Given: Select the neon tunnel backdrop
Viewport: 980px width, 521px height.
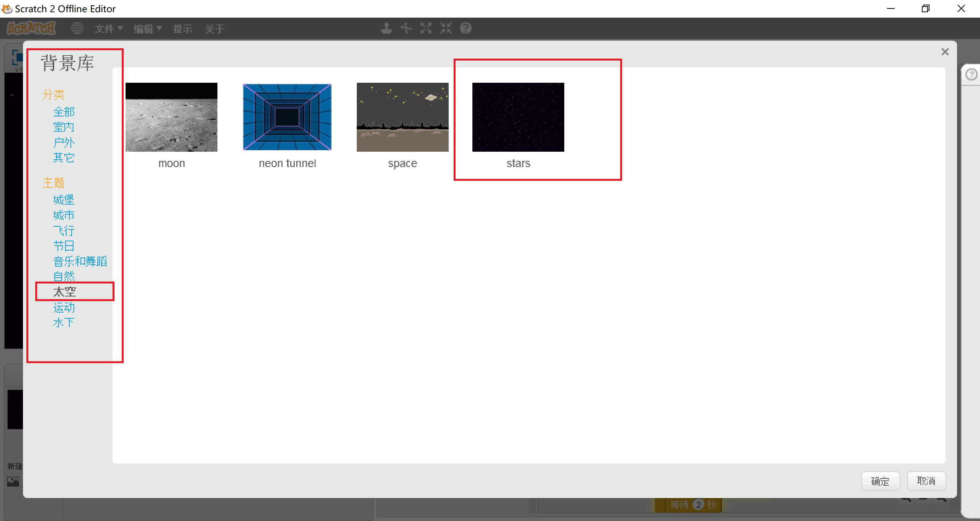Looking at the screenshot, I should click(287, 117).
